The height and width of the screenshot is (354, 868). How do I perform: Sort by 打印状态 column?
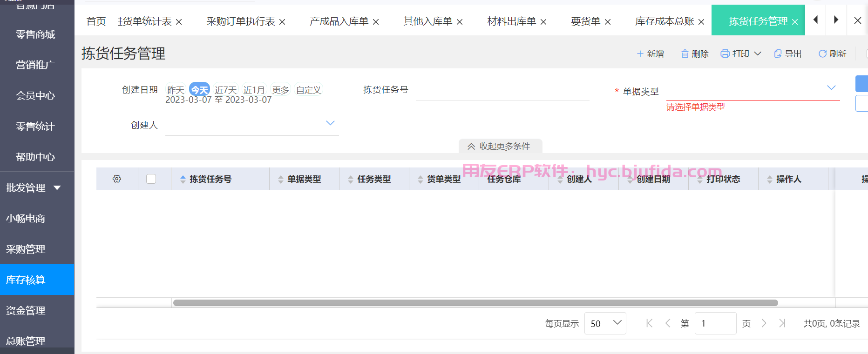(699, 179)
